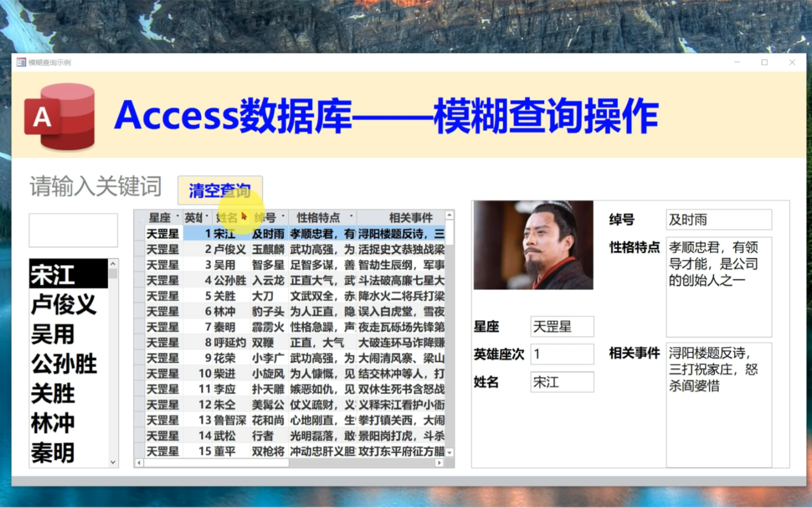Click the 宋江 portrait photo
The width and height of the screenshot is (812, 508).
pyautogui.click(x=533, y=245)
